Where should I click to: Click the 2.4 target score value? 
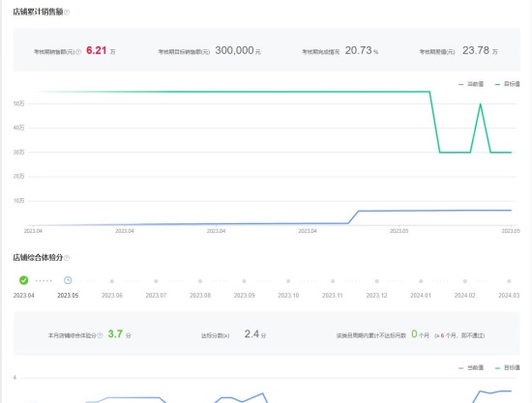[251, 334]
